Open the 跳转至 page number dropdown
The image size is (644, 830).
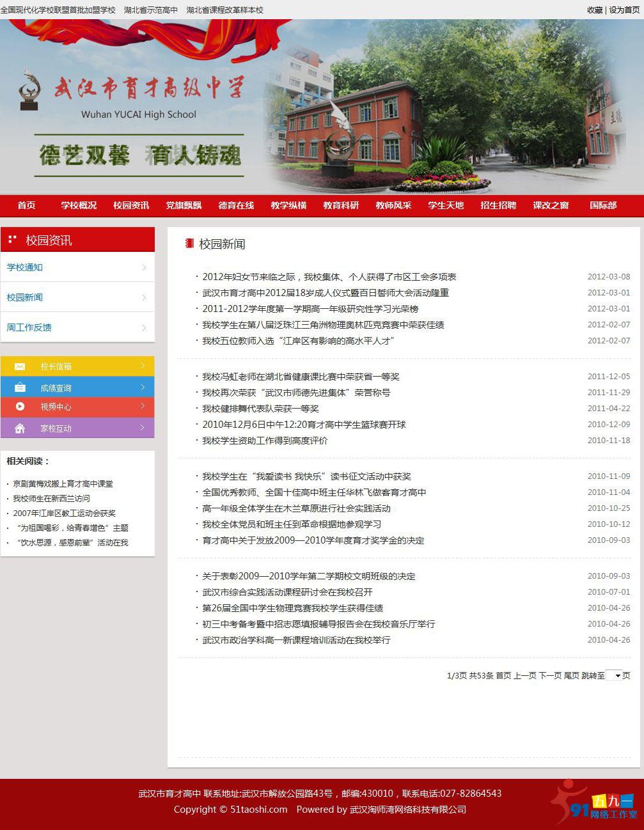616,675
